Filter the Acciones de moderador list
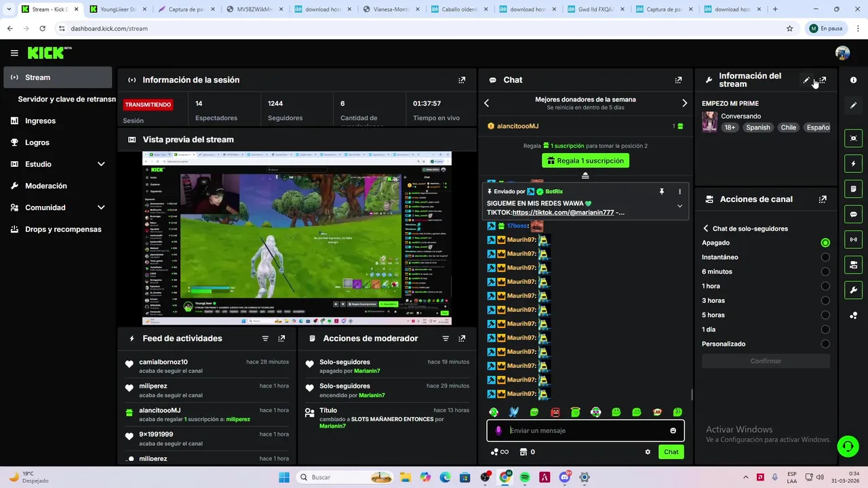This screenshot has width=868, height=488. coord(446,338)
